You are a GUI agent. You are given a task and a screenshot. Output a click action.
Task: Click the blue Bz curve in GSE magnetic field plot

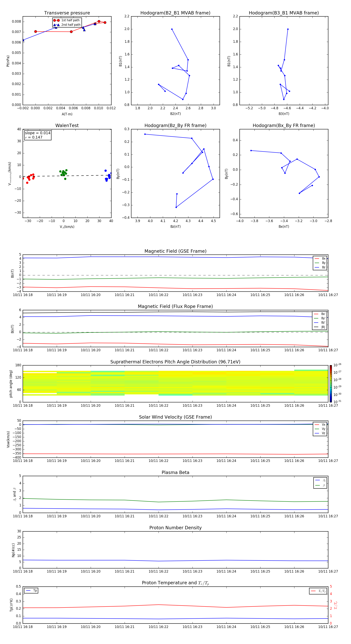tap(175, 257)
